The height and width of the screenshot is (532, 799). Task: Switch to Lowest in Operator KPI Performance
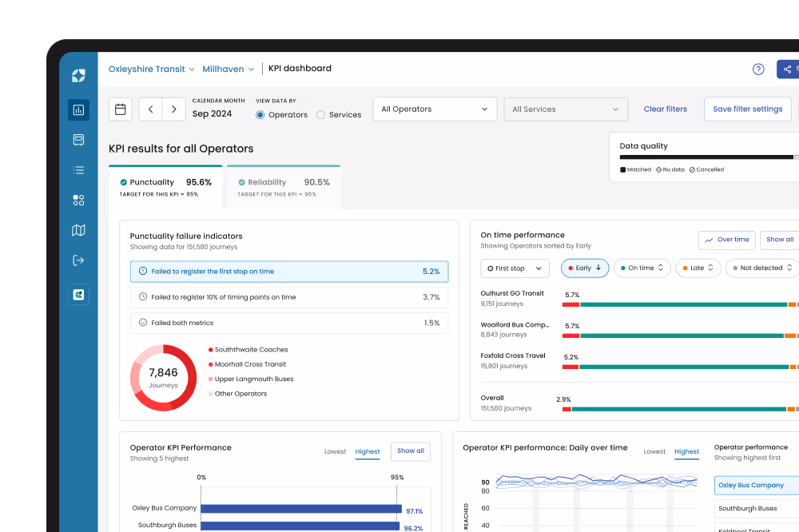pos(335,451)
